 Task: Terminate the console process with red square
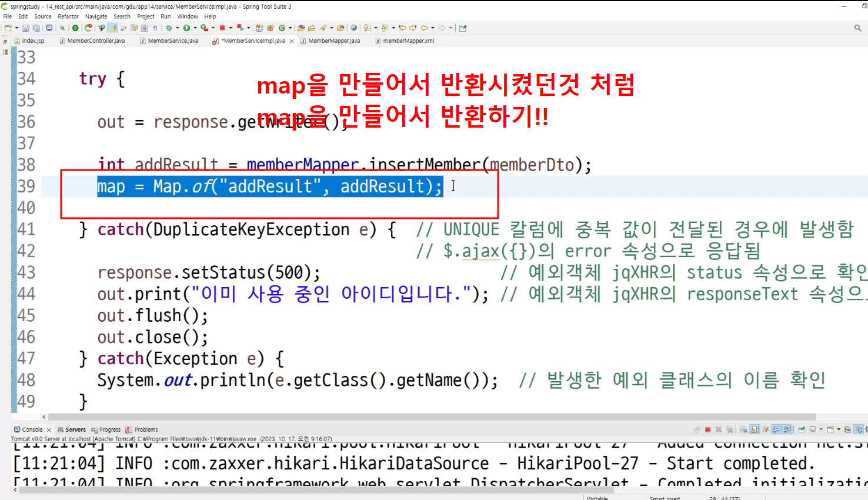tap(707, 429)
